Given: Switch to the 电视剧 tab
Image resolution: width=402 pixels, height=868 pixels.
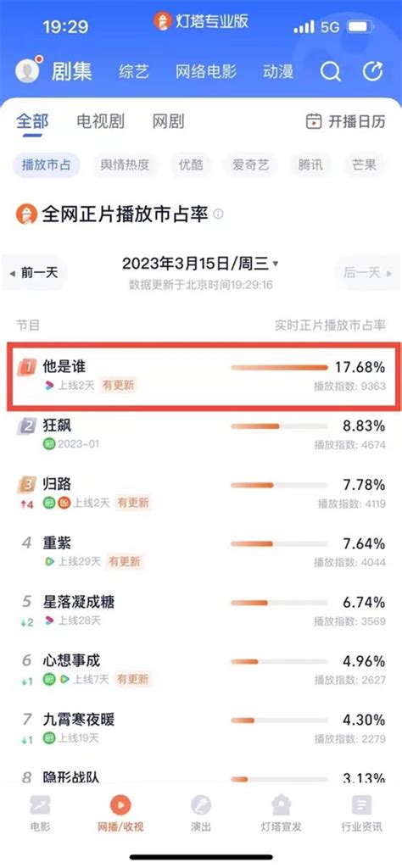Looking at the screenshot, I should click(100, 121).
